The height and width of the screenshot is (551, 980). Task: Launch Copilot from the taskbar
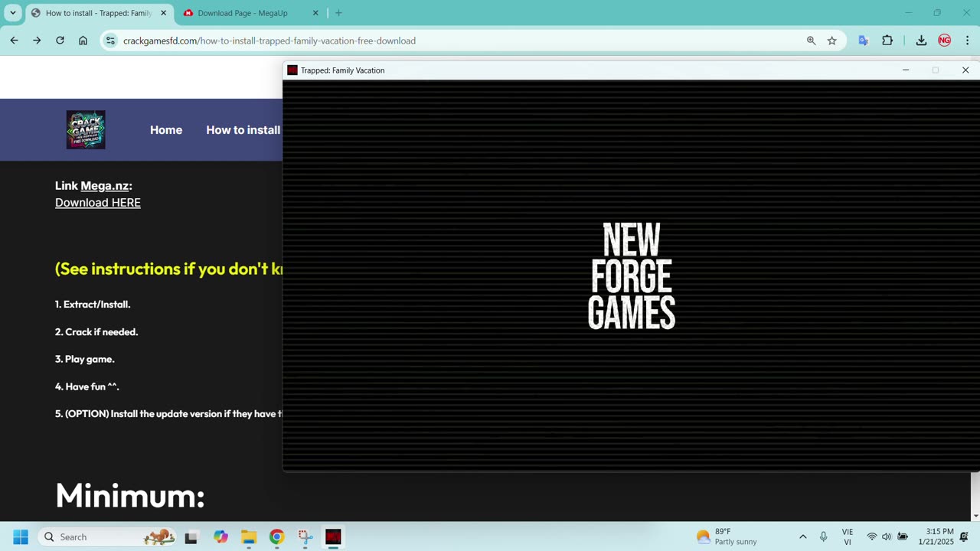coord(221,536)
